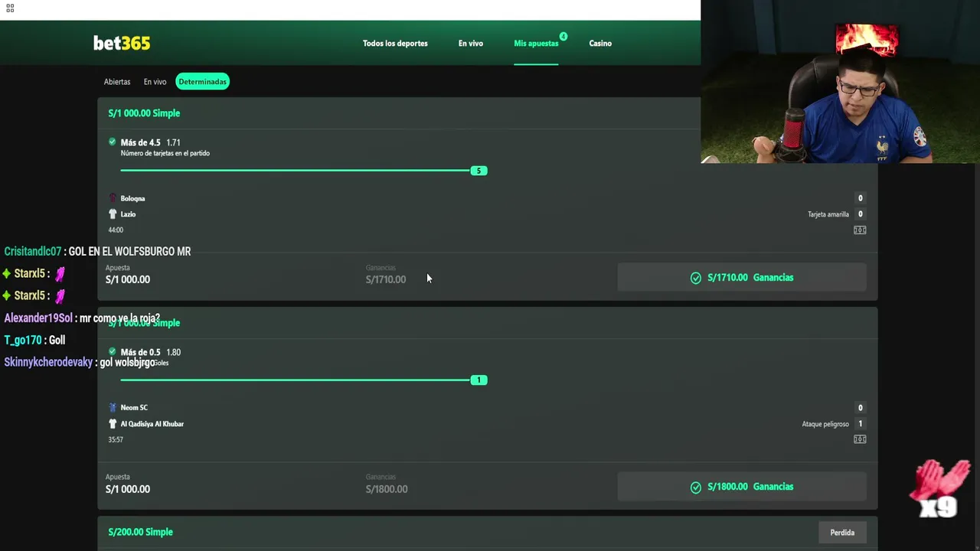Click the grey S/1710.00 winnings amount
Image resolution: width=980 pixels, height=551 pixels.
[x=386, y=279]
